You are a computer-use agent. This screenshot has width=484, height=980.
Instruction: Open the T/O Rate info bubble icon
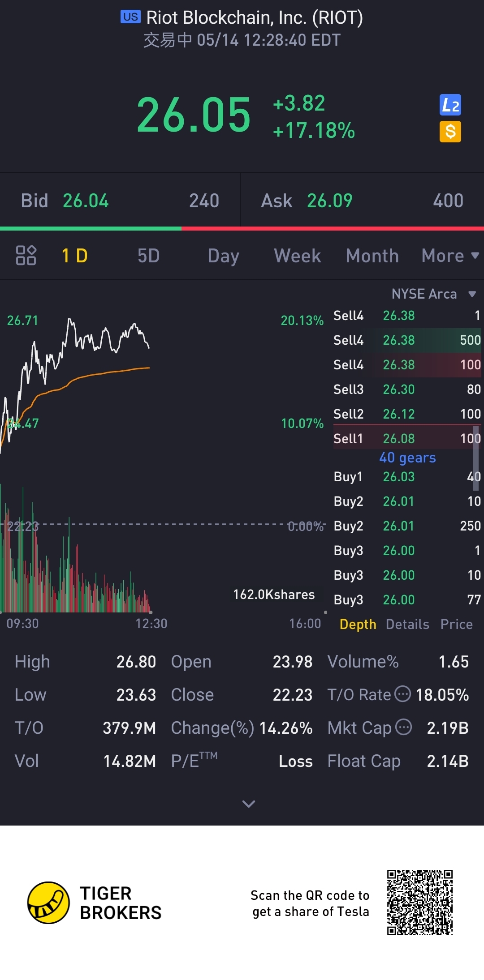(x=403, y=694)
